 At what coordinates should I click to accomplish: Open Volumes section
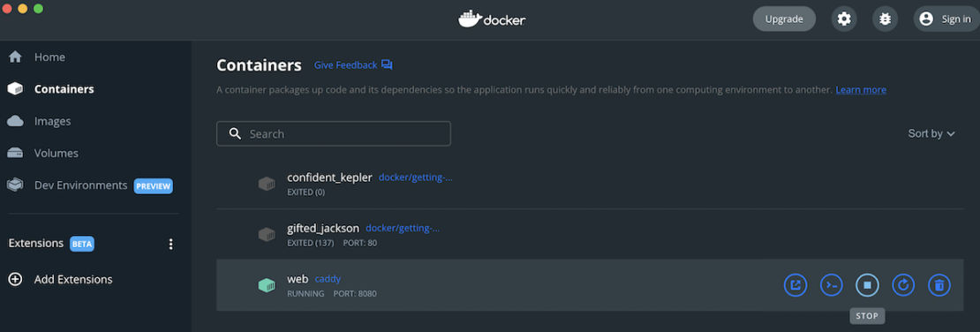pos(57,153)
